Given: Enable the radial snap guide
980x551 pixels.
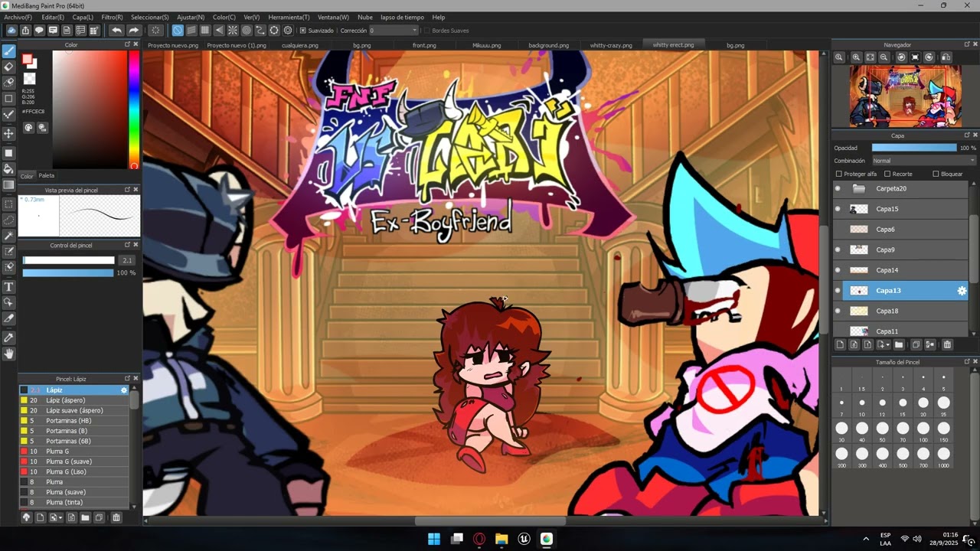Looking at the screenshot, I should pos(233,31).
